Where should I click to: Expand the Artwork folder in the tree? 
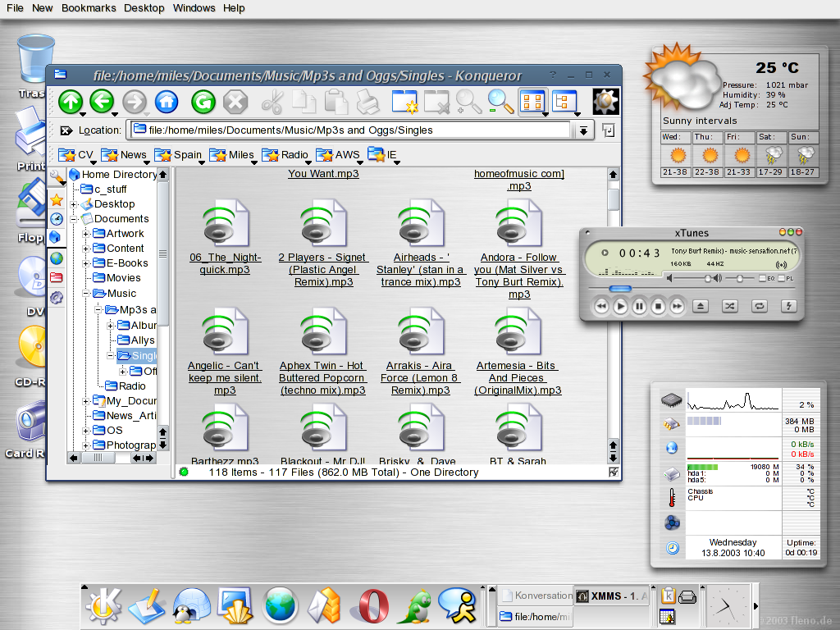(85, 234)
